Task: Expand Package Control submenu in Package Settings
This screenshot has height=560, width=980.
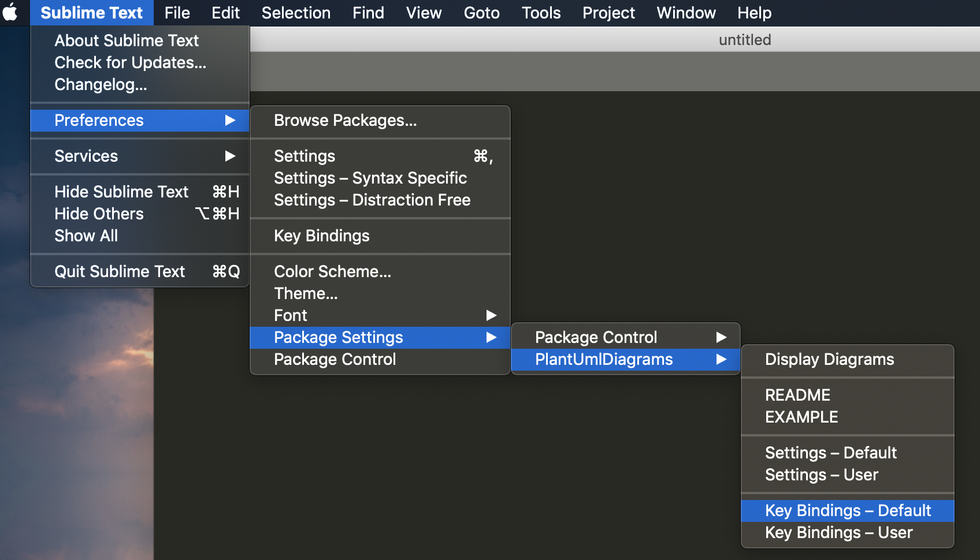Action: [721, 337]
